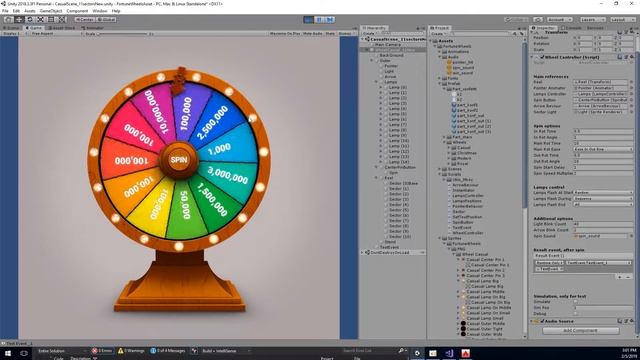Viewport: 640px width, 360px height.
Task: Select the win_sound audio asset
Action: [462, 73]
